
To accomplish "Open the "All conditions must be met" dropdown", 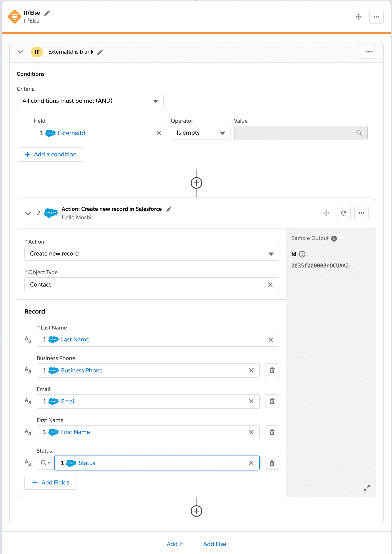I will click(156, 101).
